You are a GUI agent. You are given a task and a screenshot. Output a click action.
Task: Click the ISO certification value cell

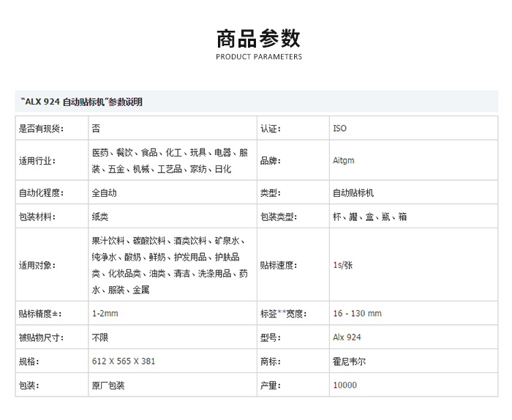(x=340, y=129)
